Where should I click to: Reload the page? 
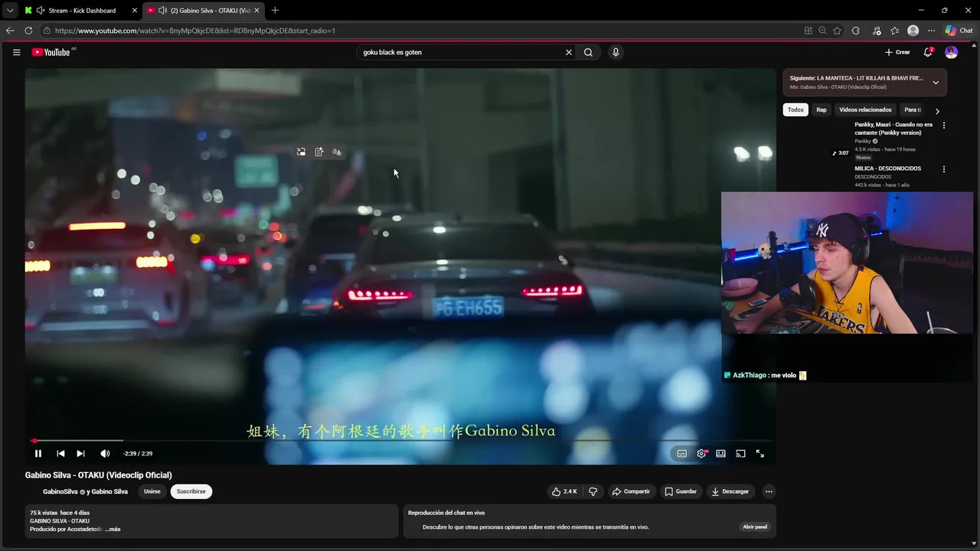coord(28,31)
